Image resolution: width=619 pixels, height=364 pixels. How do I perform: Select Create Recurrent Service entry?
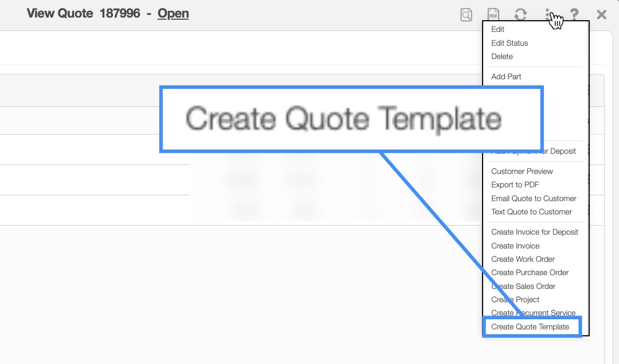click(x=533, y=313)
